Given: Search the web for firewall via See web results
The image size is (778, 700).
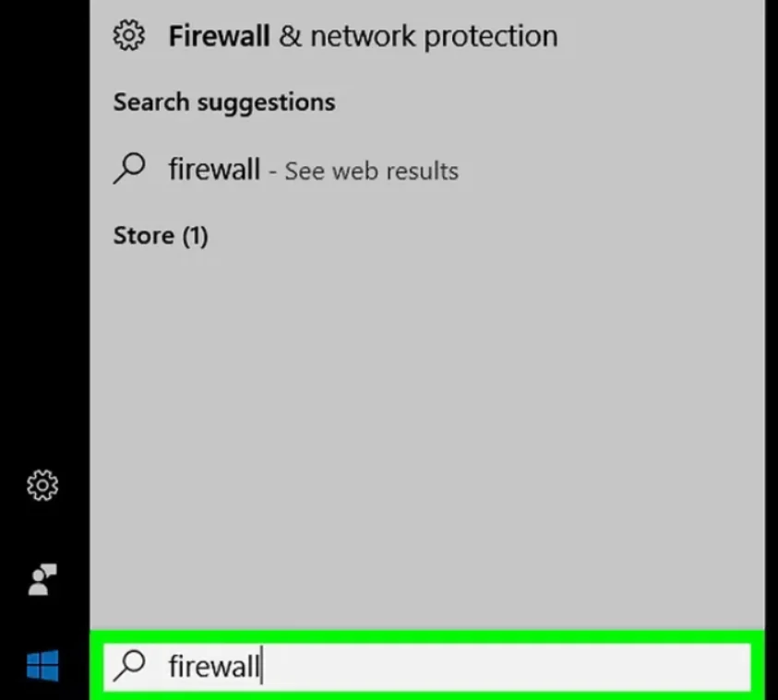Looking at the screenshot, I should (x=370, y=171).
